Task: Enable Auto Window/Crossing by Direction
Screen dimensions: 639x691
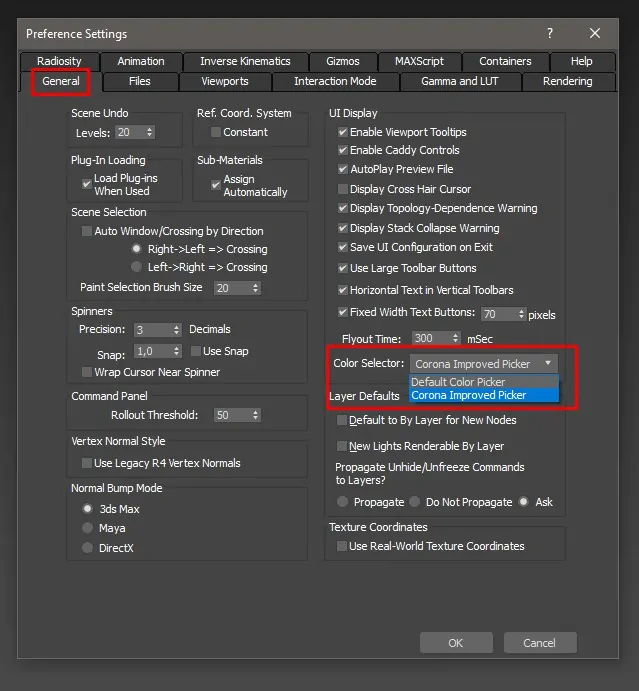Action: tap(86, 231)
